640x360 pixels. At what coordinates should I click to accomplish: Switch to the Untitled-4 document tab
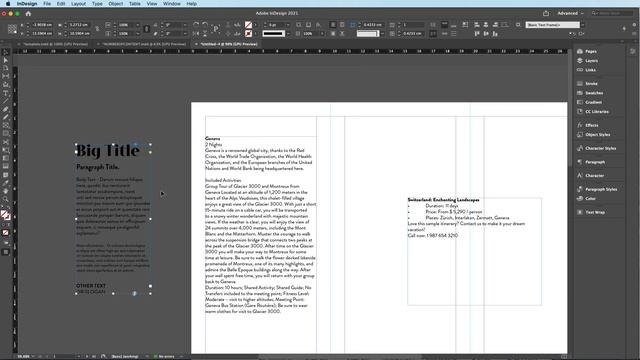(229, 44)
